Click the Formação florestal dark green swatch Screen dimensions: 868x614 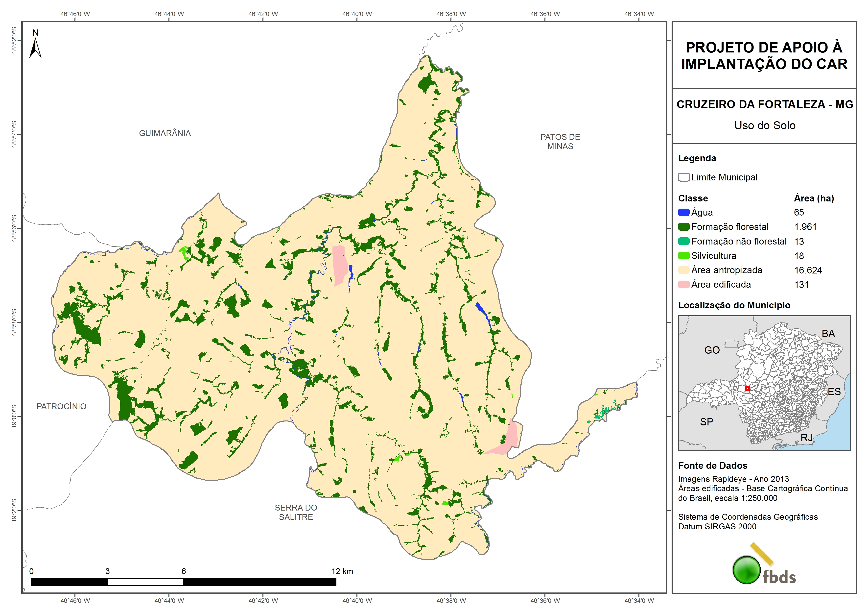tap(683, 227)
